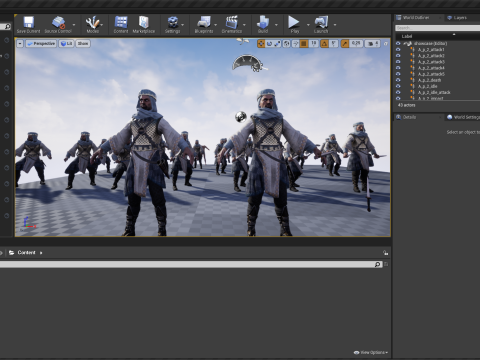
Task: Toggle world/local coordinate space globe icon
Action: pyautogui.click(x=286, y=44)
